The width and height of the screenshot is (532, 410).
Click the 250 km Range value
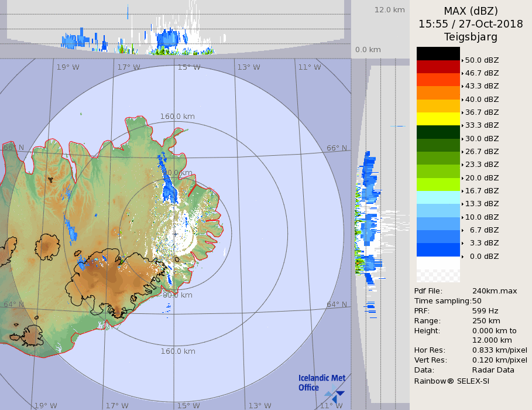tap(485, 321)
